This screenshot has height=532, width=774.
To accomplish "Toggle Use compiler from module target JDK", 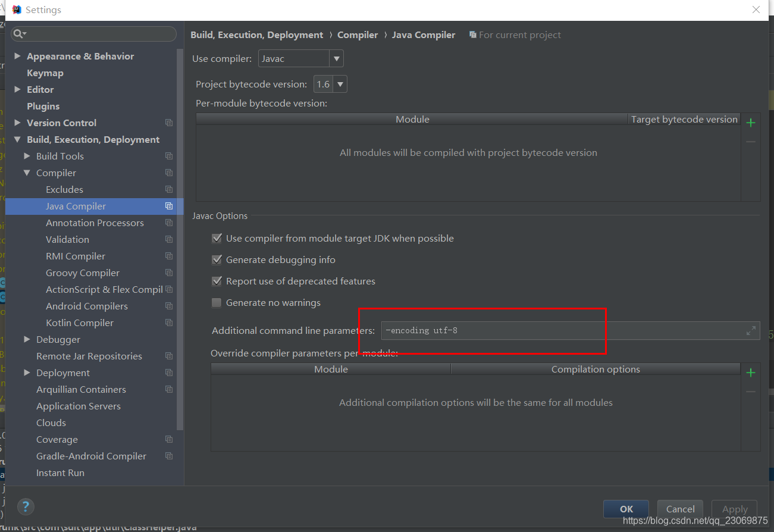I will tap(217, 238).
